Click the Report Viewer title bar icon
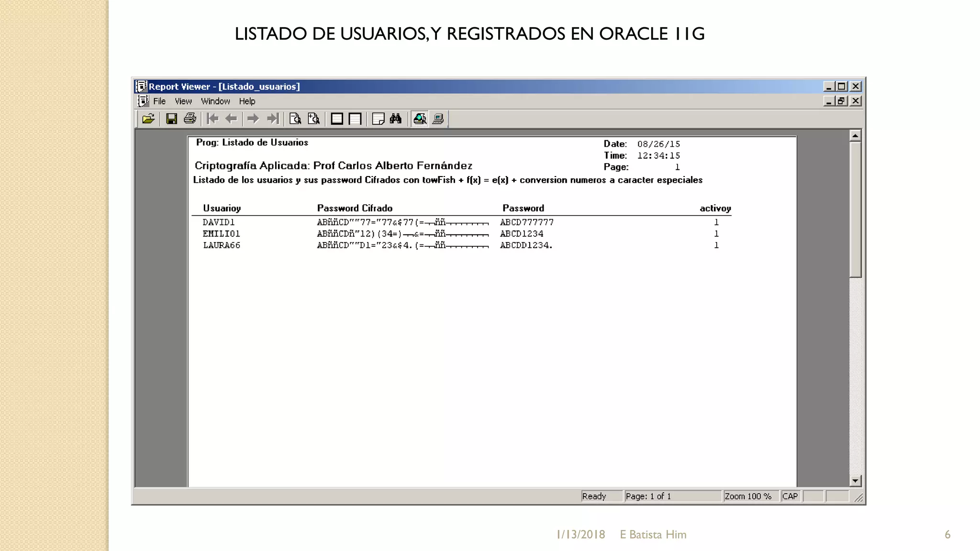Image resolution: width=980 pixels, height=551 pixels. (x=141, y=87)
